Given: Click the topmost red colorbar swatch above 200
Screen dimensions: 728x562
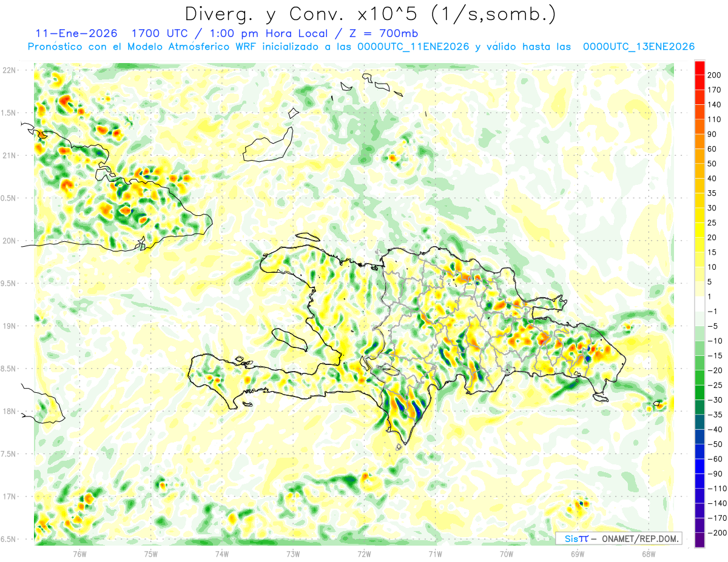Looking at the screenshot, I should (699, 68).
